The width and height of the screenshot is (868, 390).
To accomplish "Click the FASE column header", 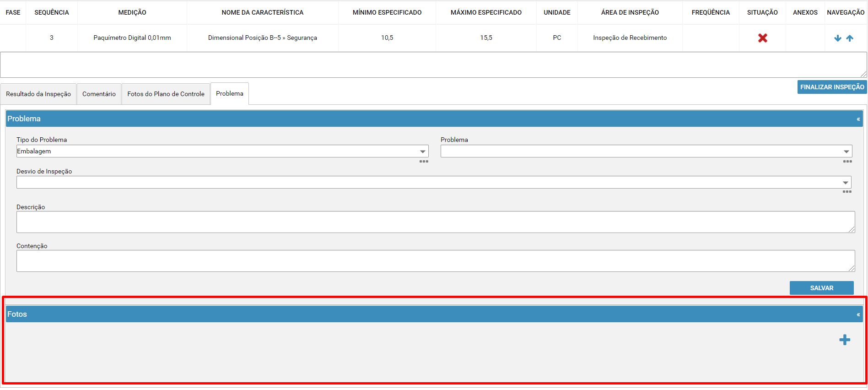I will (x=13, y=12).
